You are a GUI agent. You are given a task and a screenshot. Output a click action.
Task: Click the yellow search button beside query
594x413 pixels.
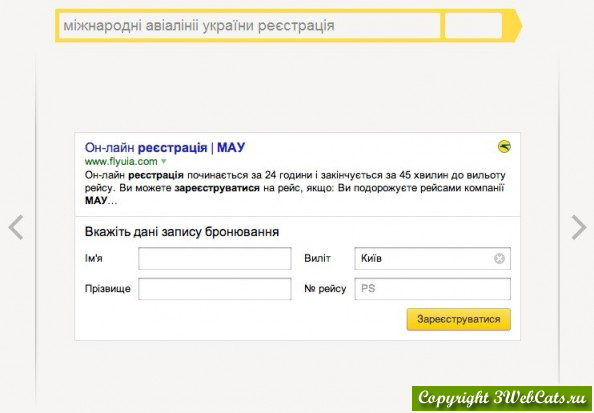[474, 26]
